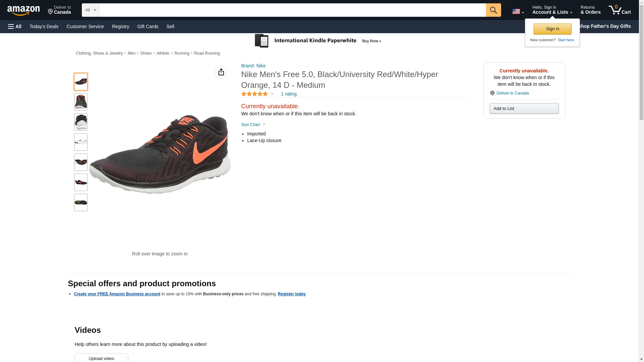This screenshot has height=362, width=644.
Task: Open Gift Cards navigation item
Action: coord(148,26)
